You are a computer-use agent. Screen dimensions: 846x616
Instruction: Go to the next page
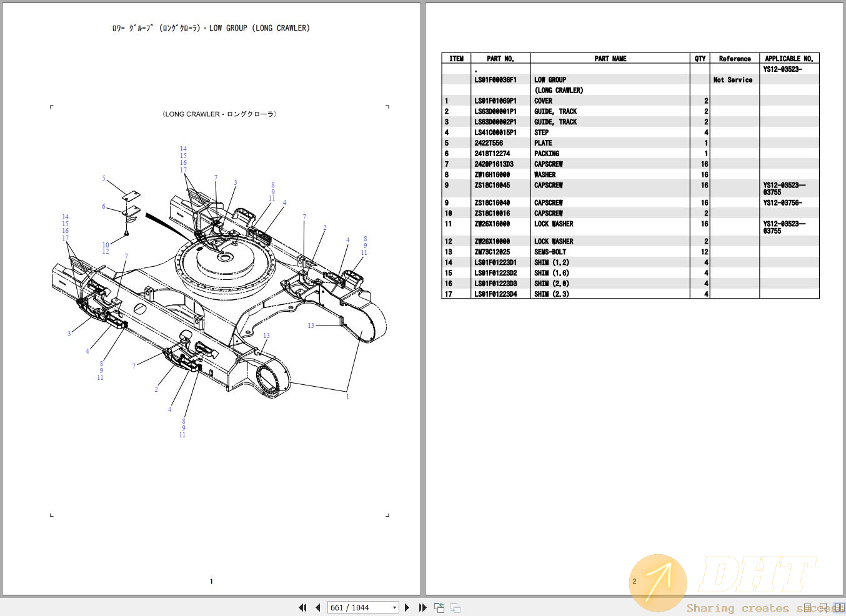407,607
